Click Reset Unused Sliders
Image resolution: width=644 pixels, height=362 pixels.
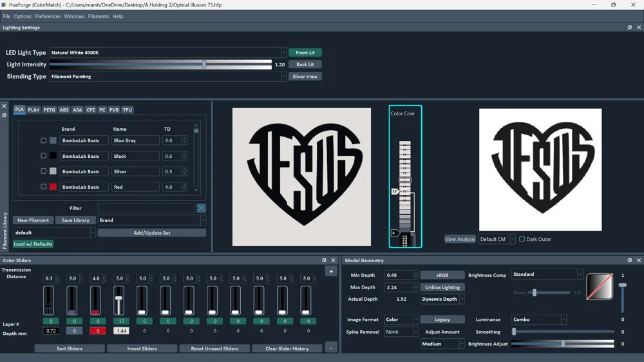(x=214, y=348)
